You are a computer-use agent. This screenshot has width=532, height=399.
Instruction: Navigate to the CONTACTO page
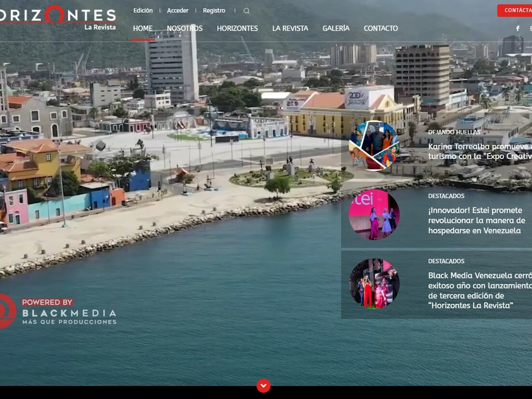[381, 28]
